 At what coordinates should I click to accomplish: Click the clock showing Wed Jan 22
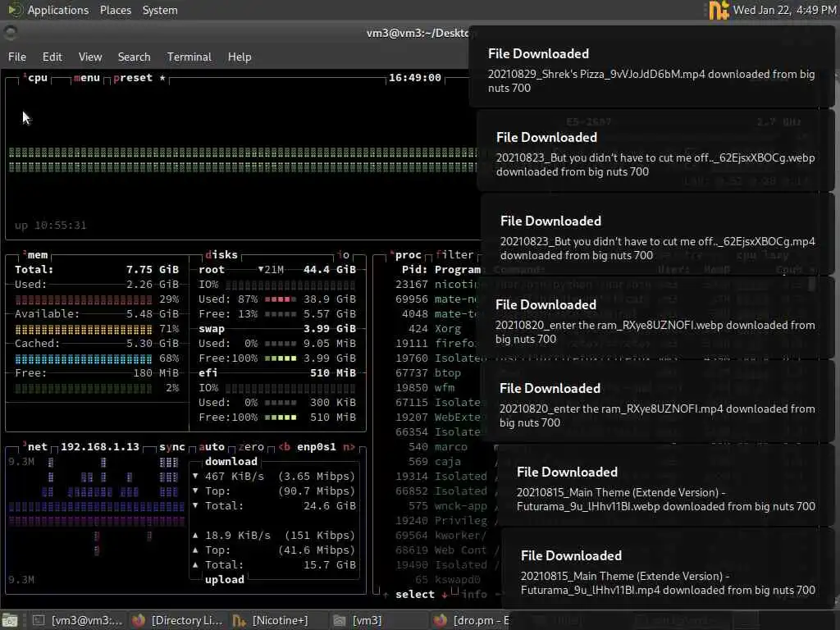pyautogui.click(x=784, y=10)
